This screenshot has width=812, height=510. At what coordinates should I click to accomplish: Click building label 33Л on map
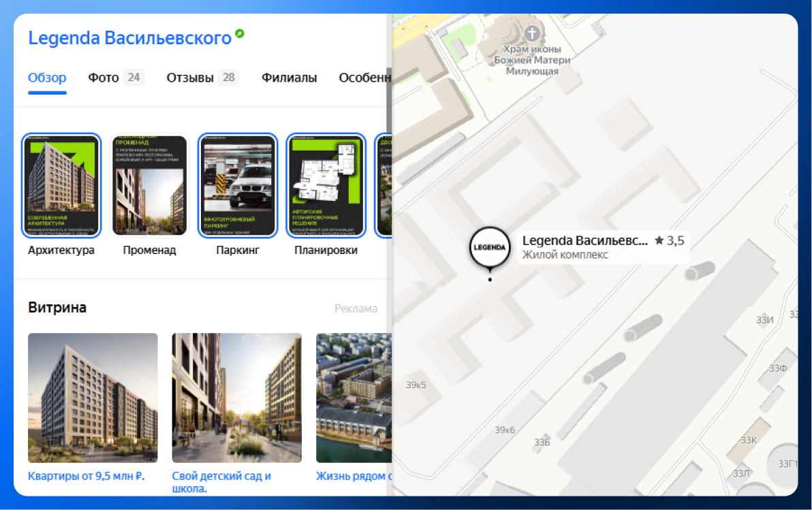(741, 473)
